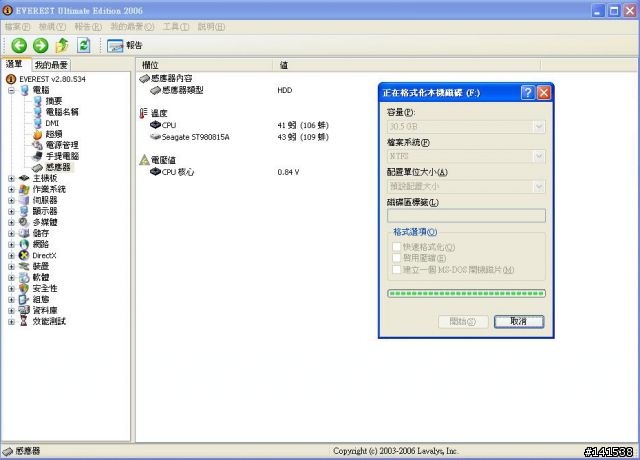This screenshot has height=460, width=640.
Task: Toggle the MS-DOS startup disk checkbox
Action: point(396,269)
